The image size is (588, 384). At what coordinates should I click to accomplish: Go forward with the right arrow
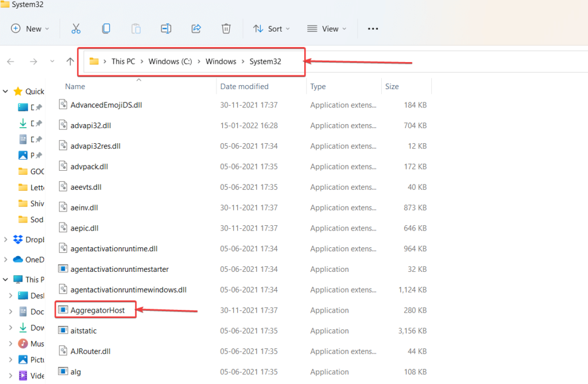[33, 62]
